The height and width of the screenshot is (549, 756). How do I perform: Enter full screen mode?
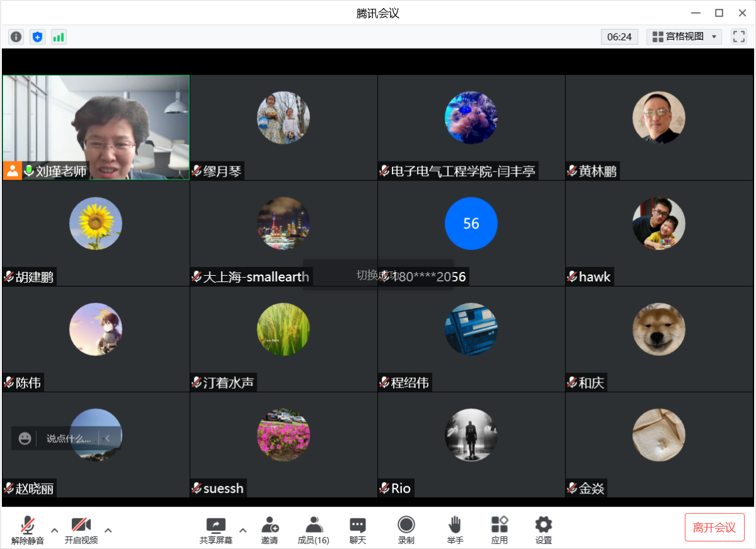[738, 37]
